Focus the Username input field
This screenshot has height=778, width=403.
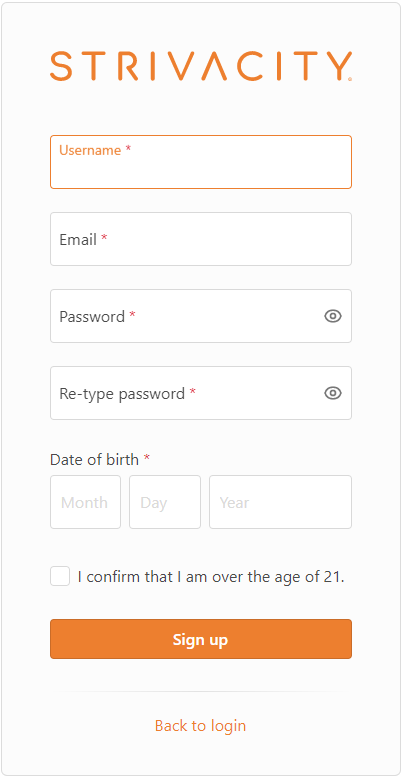(201, 162)
